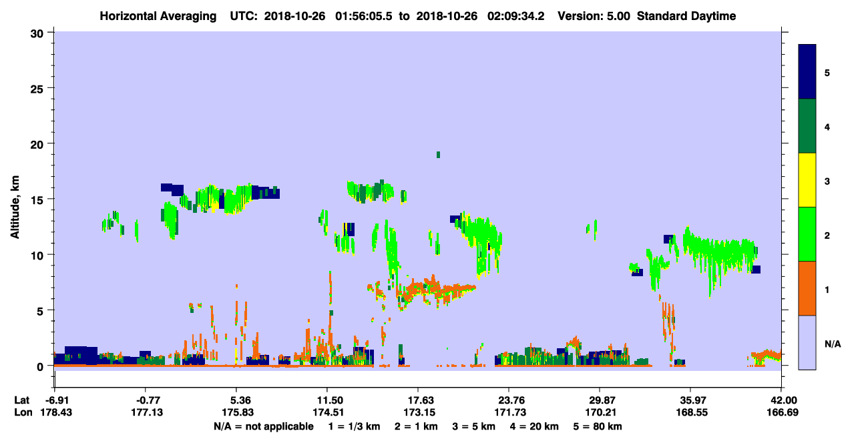Click latitude value '5.36'

point(237,400)
